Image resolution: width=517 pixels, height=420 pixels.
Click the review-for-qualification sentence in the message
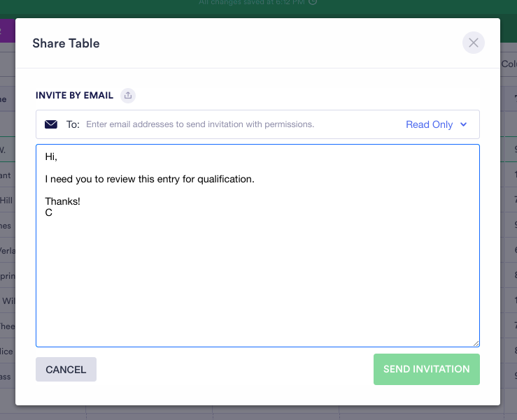click(150, 180)
